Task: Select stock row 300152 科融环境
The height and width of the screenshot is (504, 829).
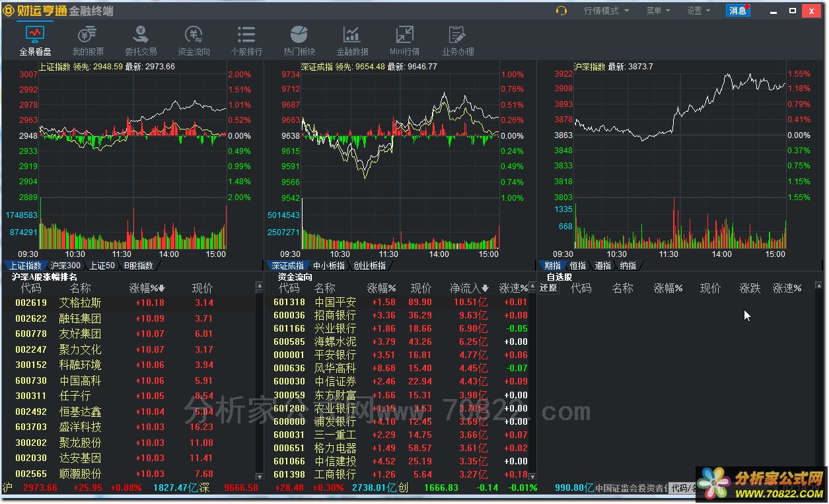Action: [128, 365]
